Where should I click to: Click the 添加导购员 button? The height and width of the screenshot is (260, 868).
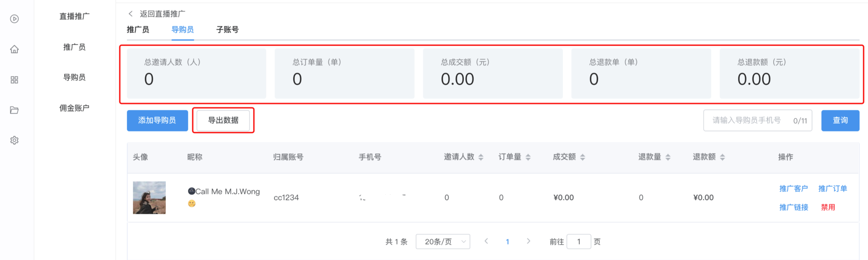click(x=157, y=120)
